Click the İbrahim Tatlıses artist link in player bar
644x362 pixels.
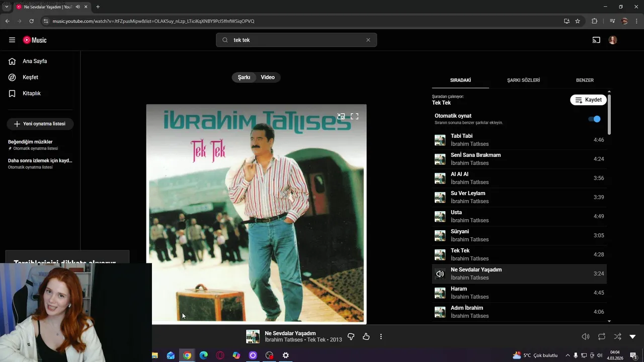point(284,340)
